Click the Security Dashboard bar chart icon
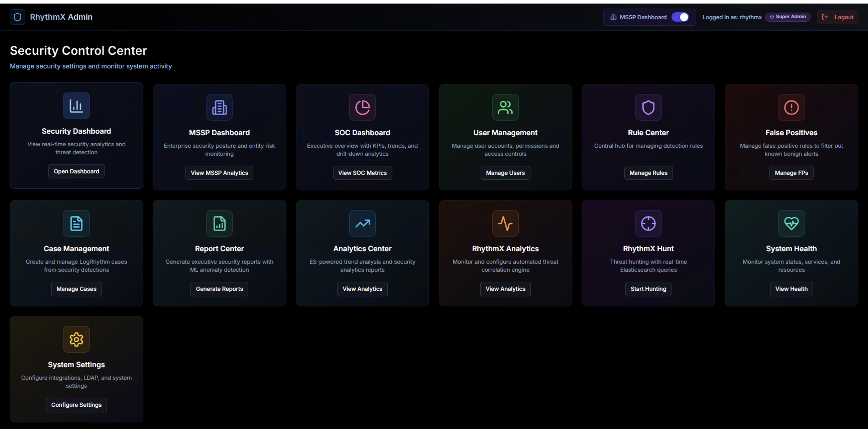 (76, 106)
